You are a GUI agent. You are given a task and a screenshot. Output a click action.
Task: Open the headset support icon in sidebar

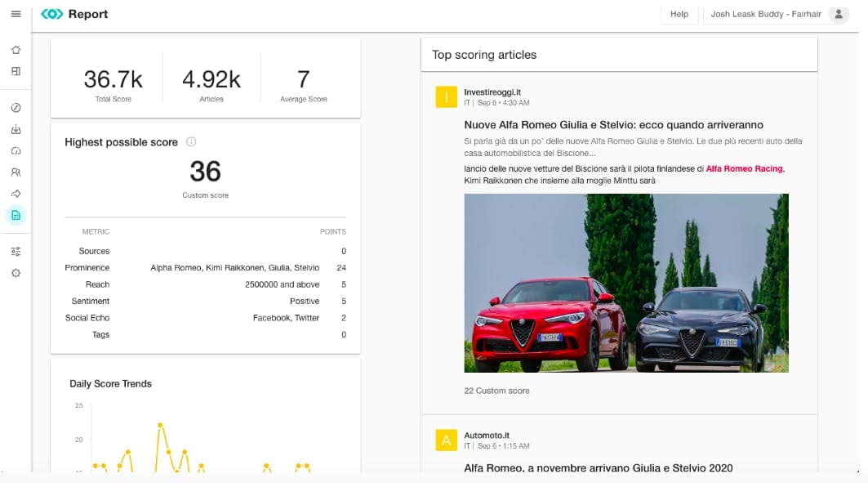tap(16, 150)
